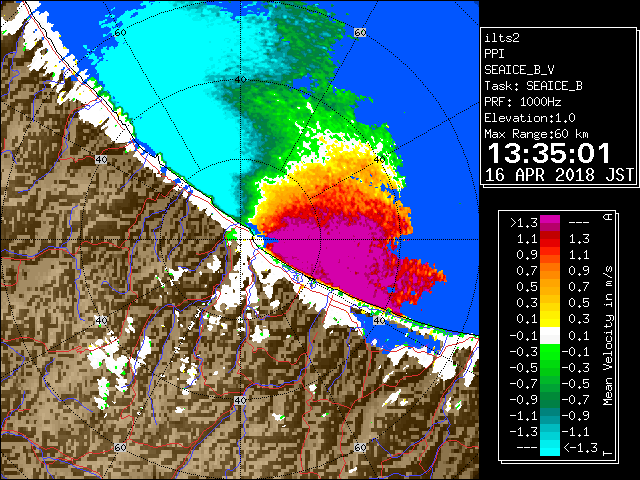
Task: Click the '>1.3' legend label
Action: click(x=523, y=223)
